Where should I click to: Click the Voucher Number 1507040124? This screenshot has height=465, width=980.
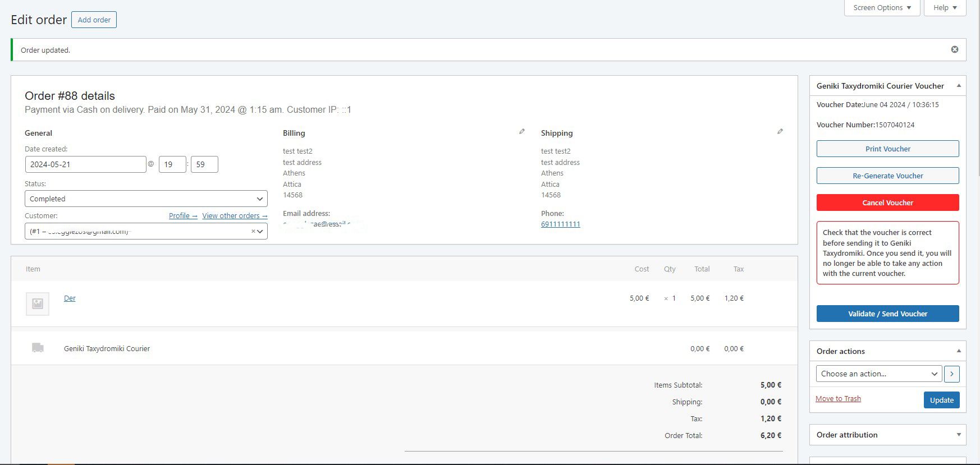point(895,125)
